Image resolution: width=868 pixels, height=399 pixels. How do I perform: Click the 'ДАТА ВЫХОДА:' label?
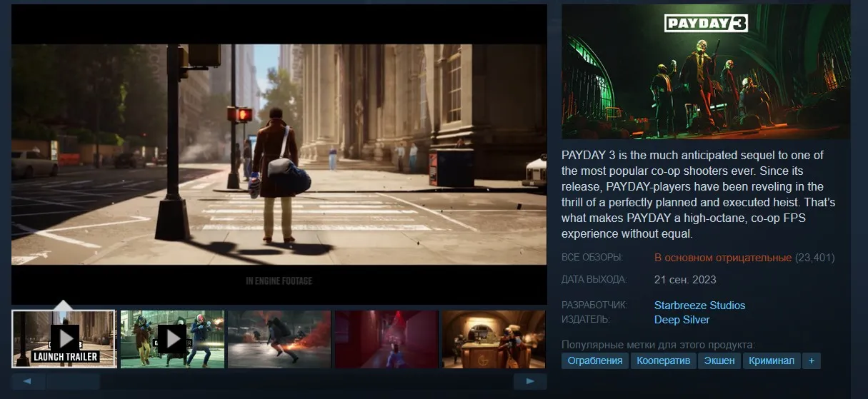594,280
